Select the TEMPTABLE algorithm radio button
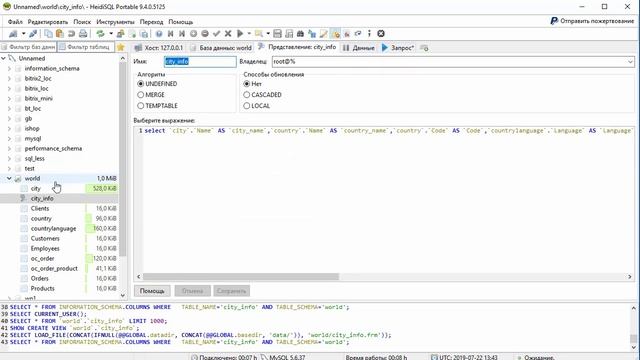Image resolution: width=640 pixels, height=360 pixels. (x=141, y=106)
